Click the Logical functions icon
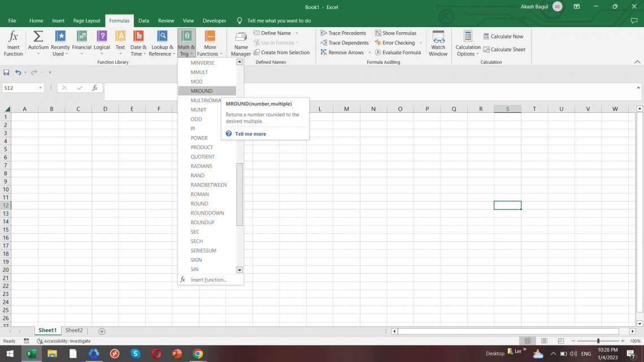Image resolution: width=644 pixels, height=362 pixels. coord(102,43)
